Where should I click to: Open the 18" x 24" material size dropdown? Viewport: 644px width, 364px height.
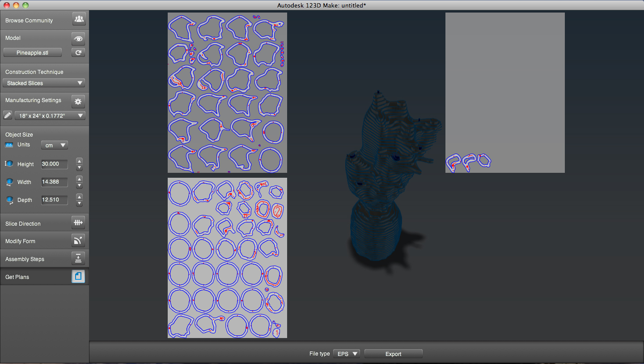point(50,116)
